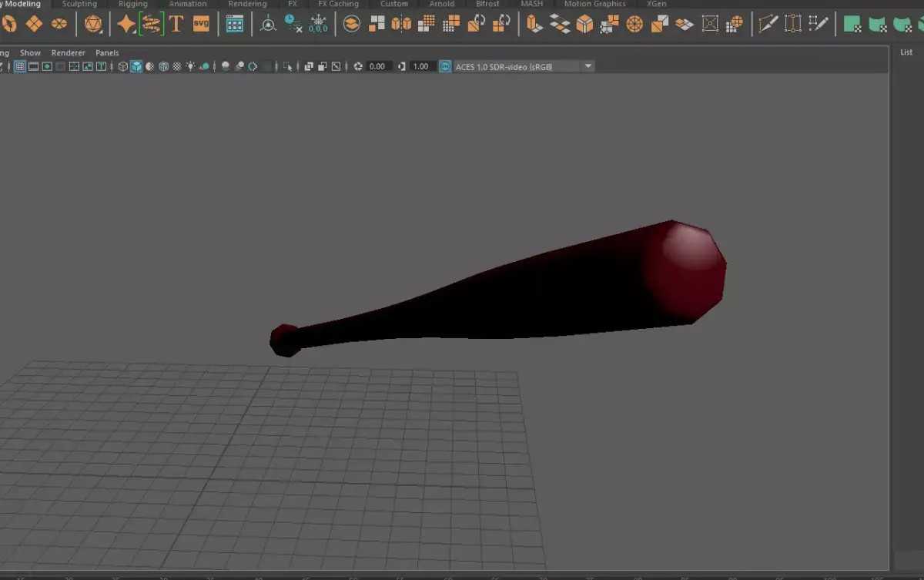Click the exposure value field showing 0.00
The width and height of the screenshot is (924, 580).
pos(377,65)
